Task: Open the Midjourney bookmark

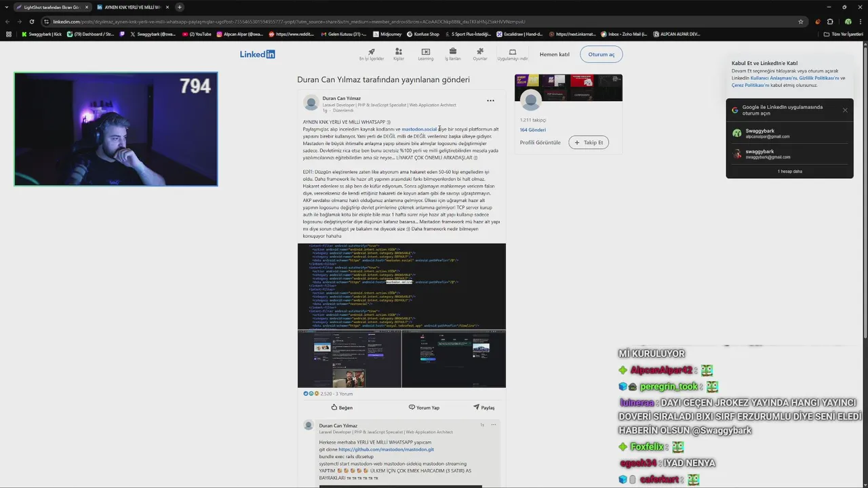Action: click(387, 34)
